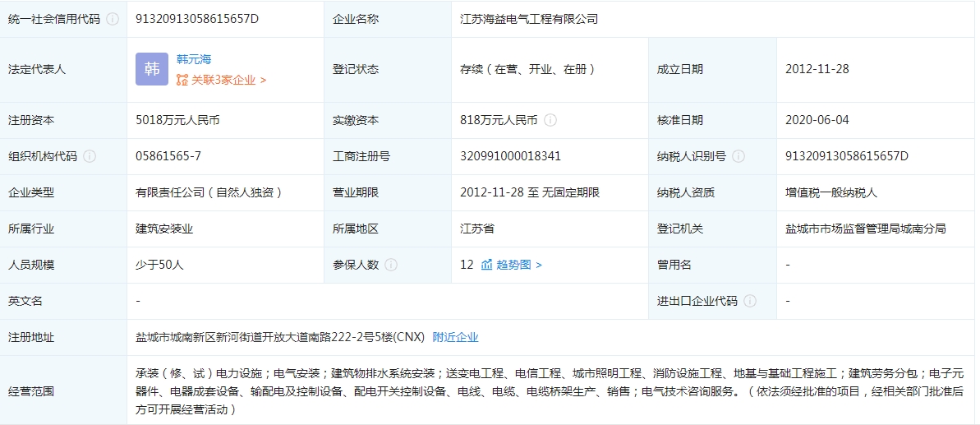
Task: Select the company name 江苏海益电气工程有限公司
Action: (529, 19)
